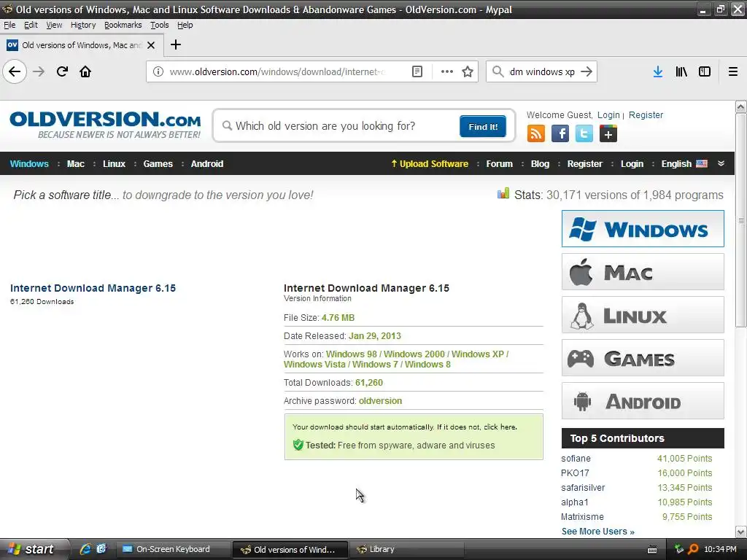This screenshot has width=747, height=560.
Task: Open the Tools menu
Action: tap(159, 25)
